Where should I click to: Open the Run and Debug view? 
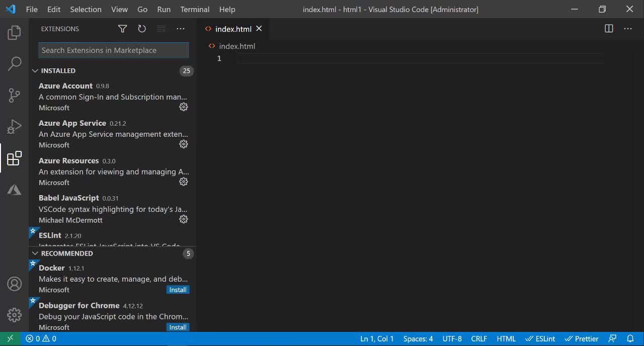tap(14, 127)
